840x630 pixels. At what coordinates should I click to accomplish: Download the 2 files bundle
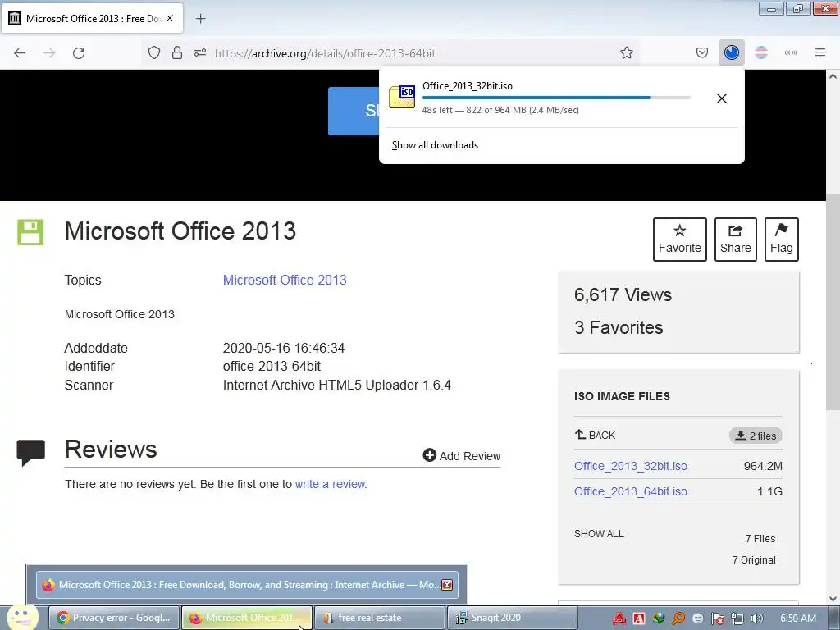pyautogui.click(x=756, y=436)
